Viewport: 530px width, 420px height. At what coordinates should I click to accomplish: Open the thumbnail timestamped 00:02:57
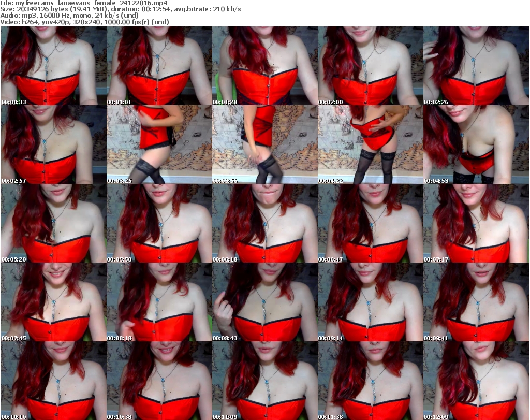tap(54, 144)
